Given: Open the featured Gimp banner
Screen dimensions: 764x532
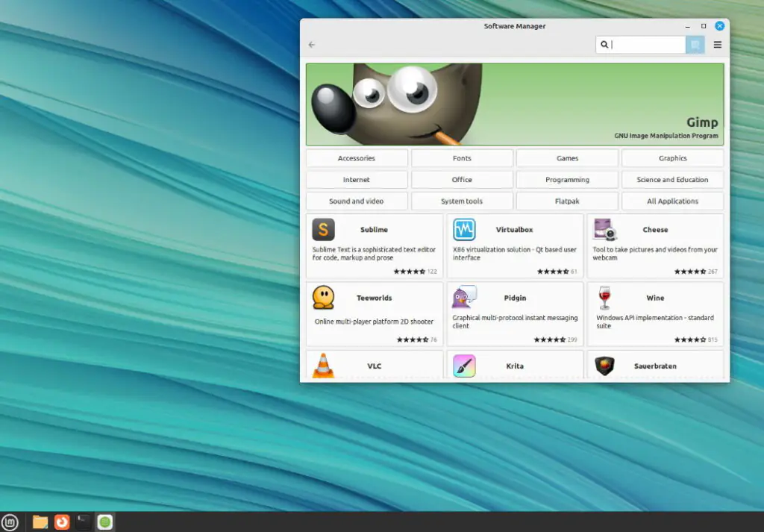Looking at the screenshot, I should 515,104.
